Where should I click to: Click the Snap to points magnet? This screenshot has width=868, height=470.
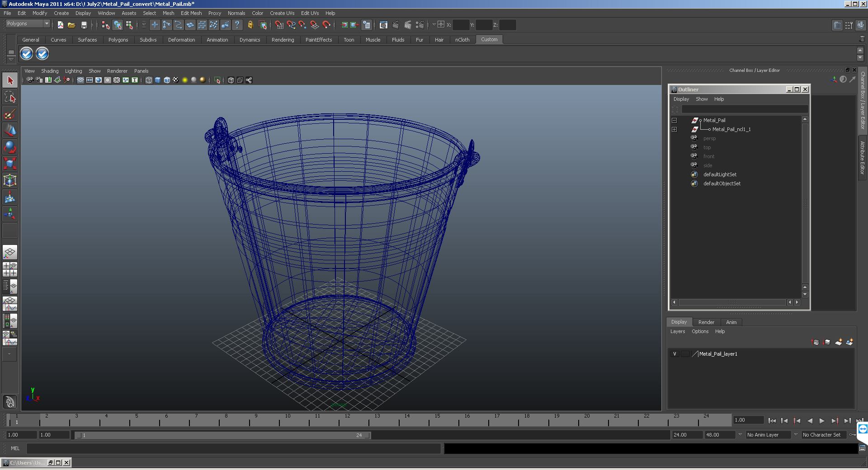click(302, 25)
